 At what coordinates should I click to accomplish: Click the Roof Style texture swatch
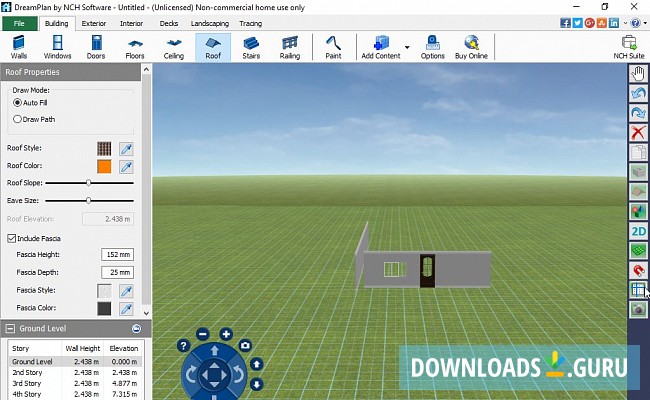tap(104, 149)
